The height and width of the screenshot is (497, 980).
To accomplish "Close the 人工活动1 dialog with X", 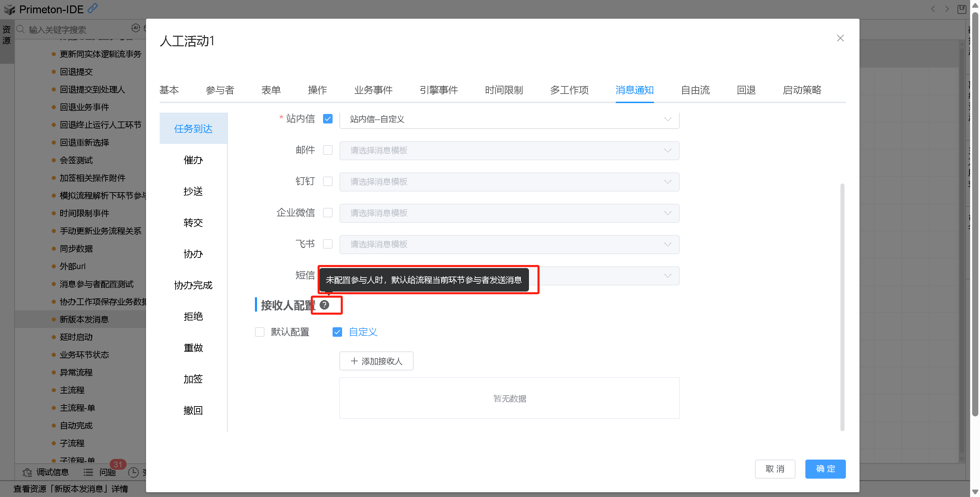I will pos(840,38).
